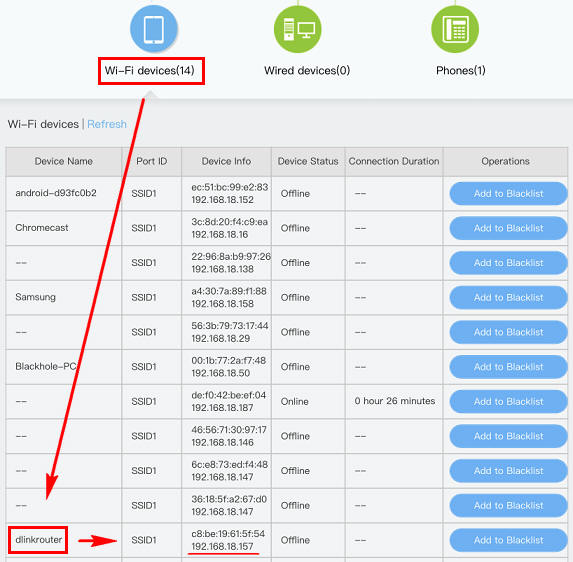Switch to the Wi-Fi devices(14) tab

click(x=150, y=71)
